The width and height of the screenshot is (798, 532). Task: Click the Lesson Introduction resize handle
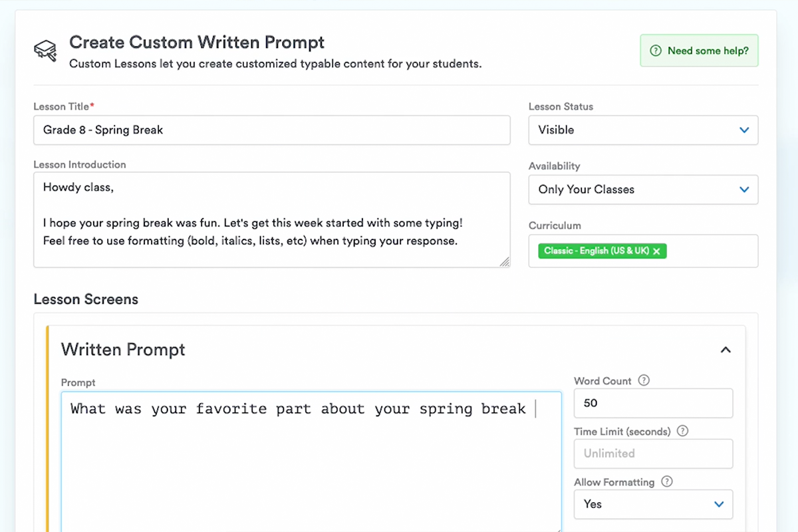point(505,262)
